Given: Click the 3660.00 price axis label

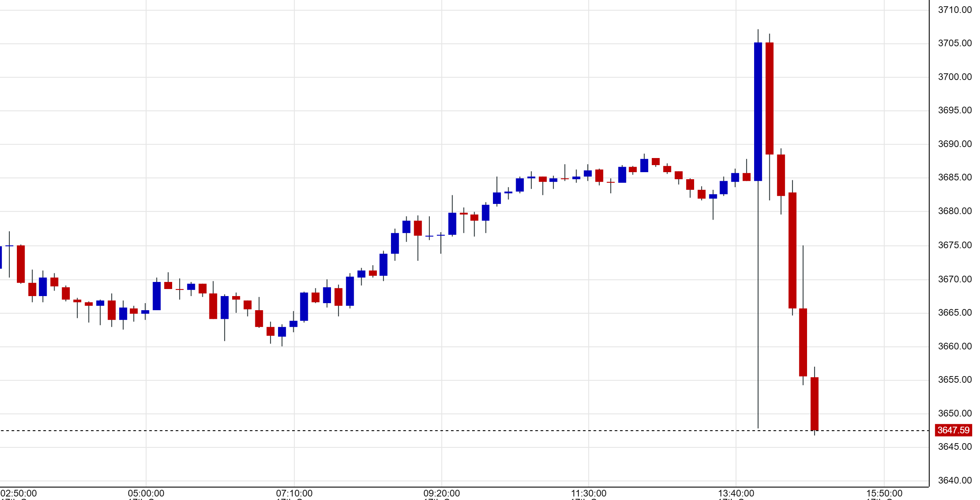Looking at the screenshot, I should 955,346.
